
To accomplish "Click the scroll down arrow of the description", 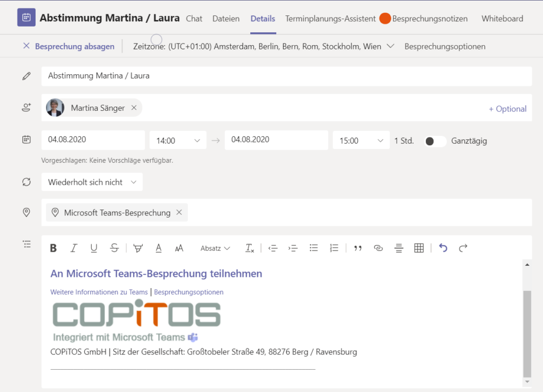I will point(527,381).
